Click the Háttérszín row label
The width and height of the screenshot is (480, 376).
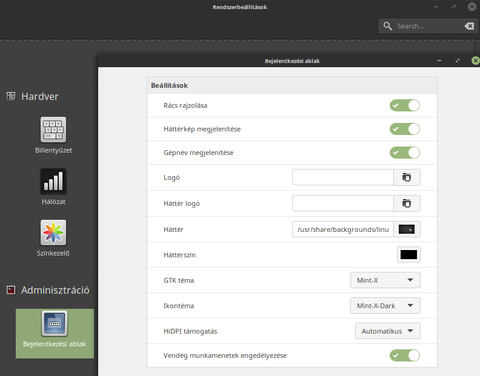(179, 255)
